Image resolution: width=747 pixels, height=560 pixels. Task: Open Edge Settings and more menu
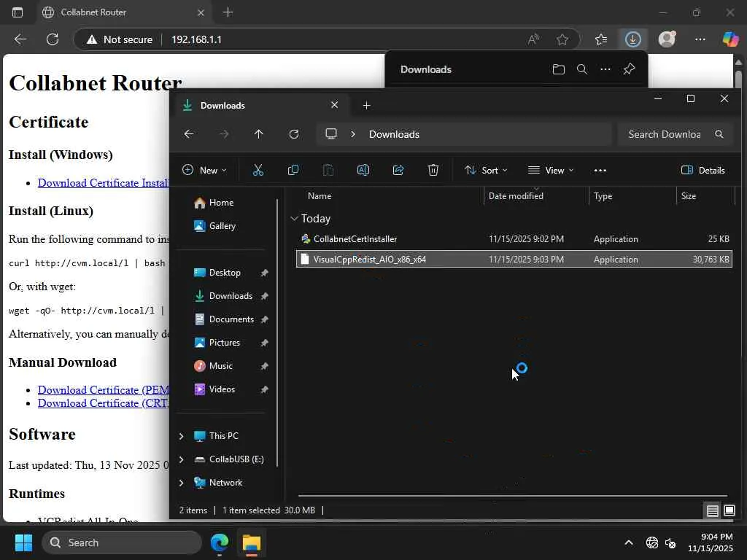[700, 39]
